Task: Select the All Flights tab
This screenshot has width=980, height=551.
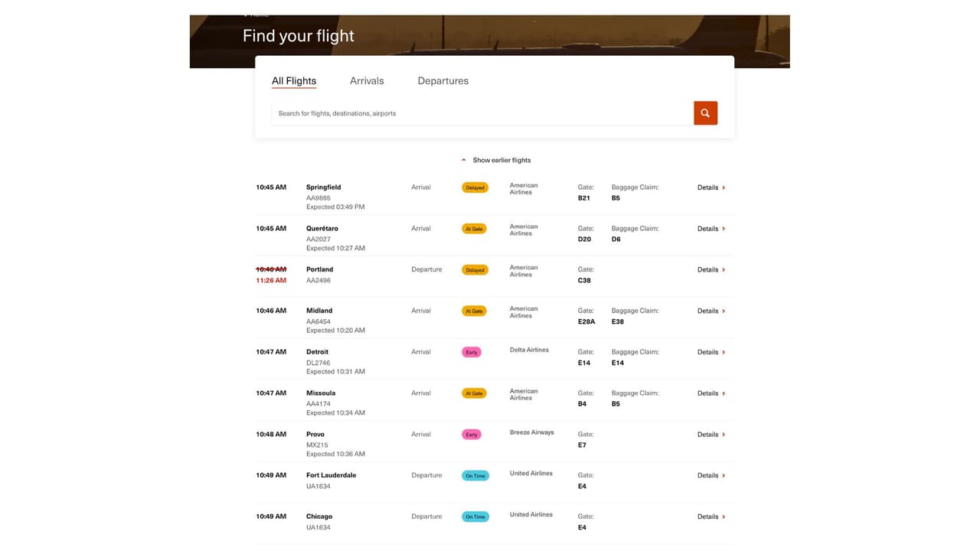Action: (x=294, y=80)
